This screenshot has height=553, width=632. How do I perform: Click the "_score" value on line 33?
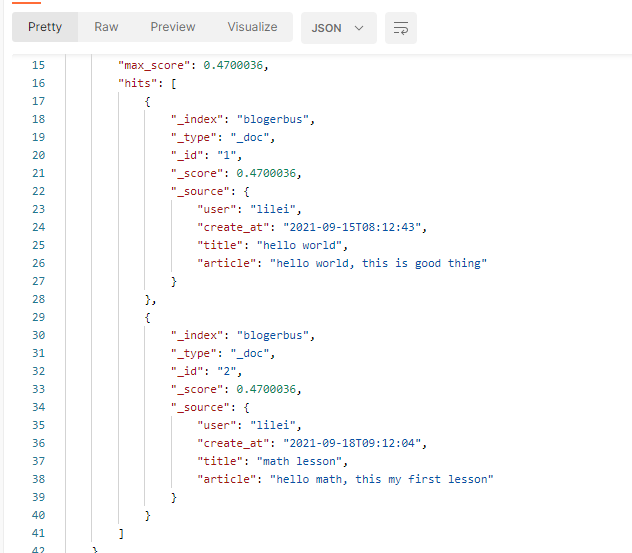pos(266,389)
